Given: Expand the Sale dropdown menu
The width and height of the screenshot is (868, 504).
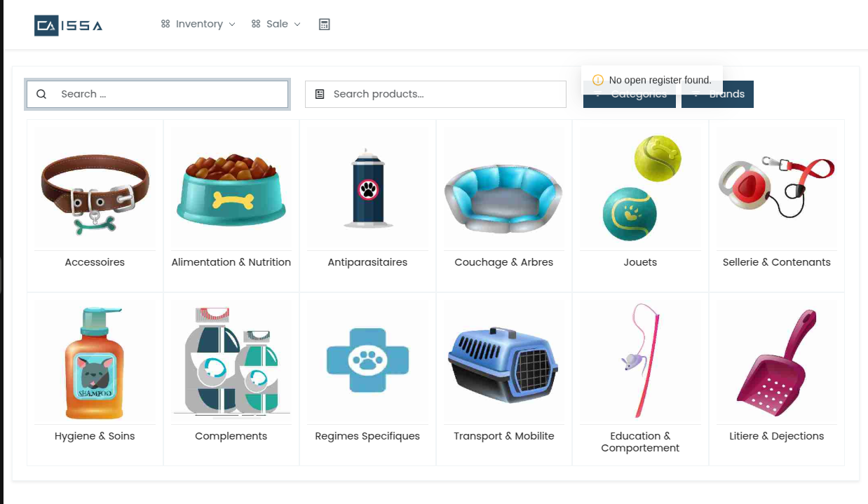Looking at the screenshot, I should (276, 24).
